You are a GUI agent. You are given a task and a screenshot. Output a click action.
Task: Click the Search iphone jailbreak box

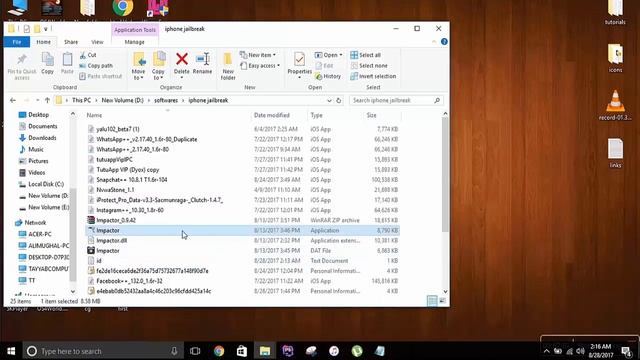click(396, 100)
